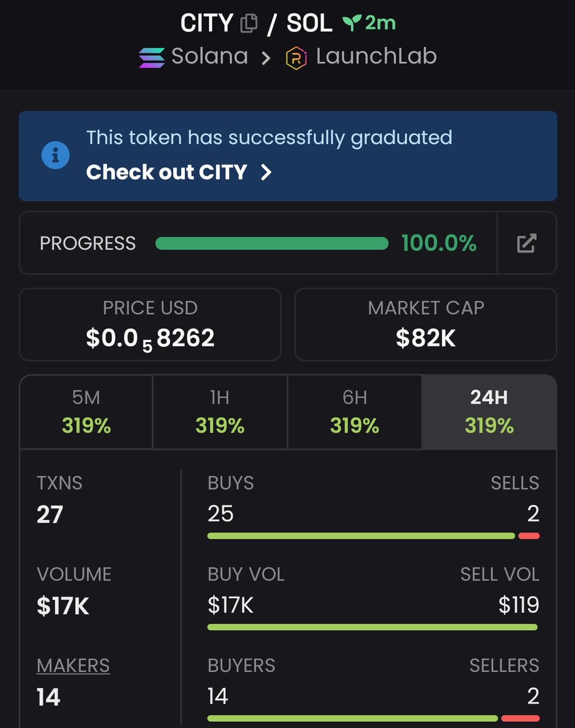Click the PRICE USD value box
The image size is (575, 728).
coord(150,325)
